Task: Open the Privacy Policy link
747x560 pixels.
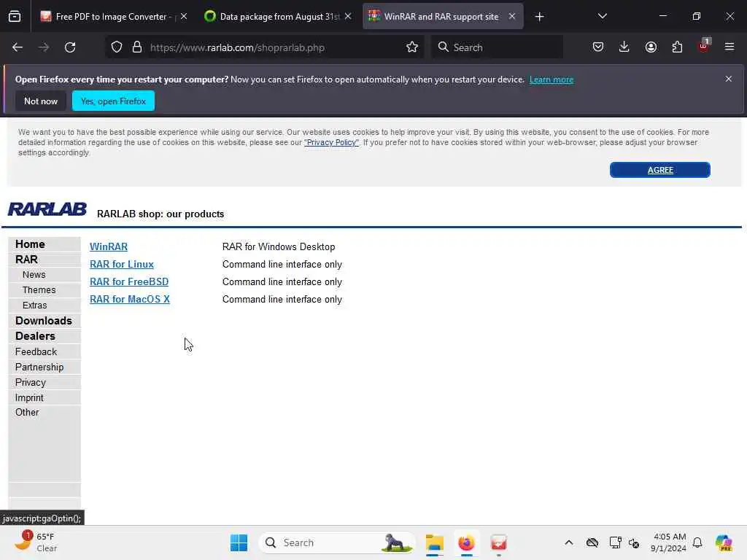Action: [331, 142]
